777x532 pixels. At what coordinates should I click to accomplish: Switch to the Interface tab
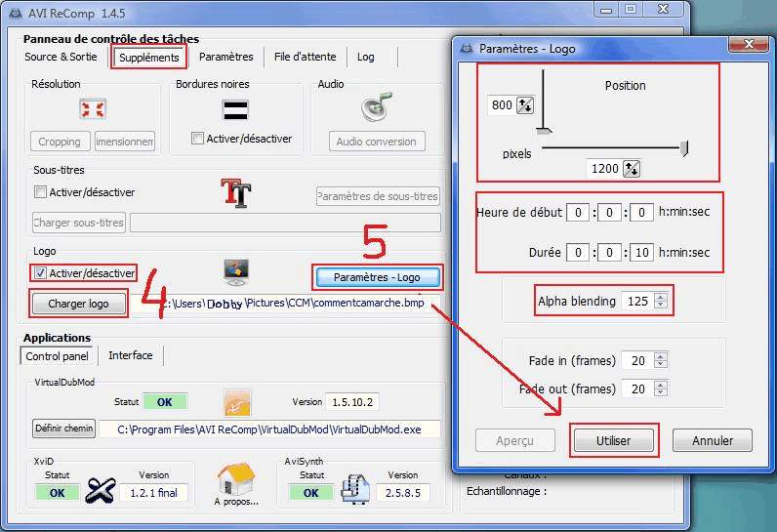131,355
